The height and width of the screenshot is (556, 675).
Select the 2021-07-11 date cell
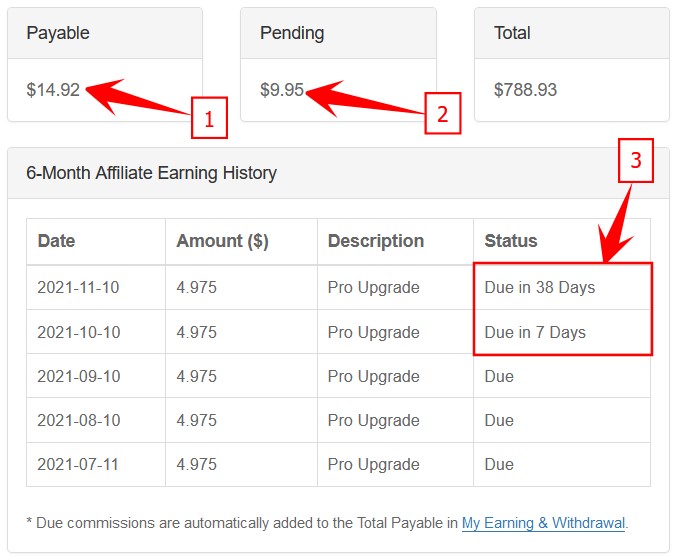pos(78,464)
